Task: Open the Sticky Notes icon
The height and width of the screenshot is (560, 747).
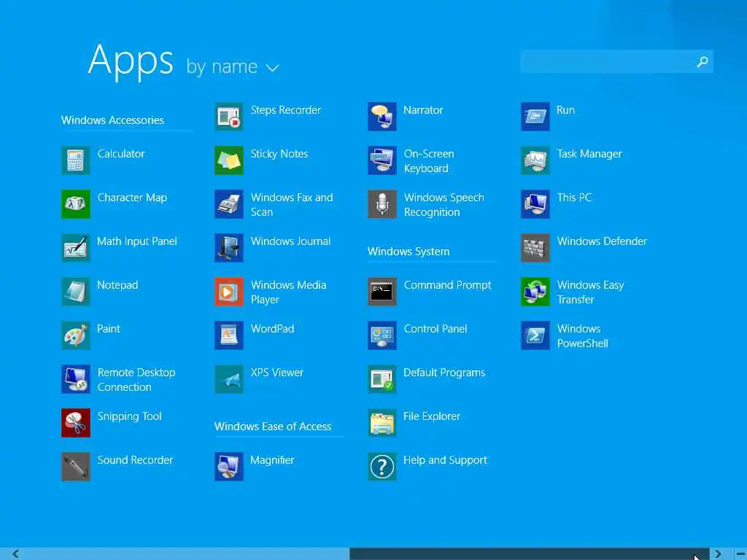Action: [229, 160]
